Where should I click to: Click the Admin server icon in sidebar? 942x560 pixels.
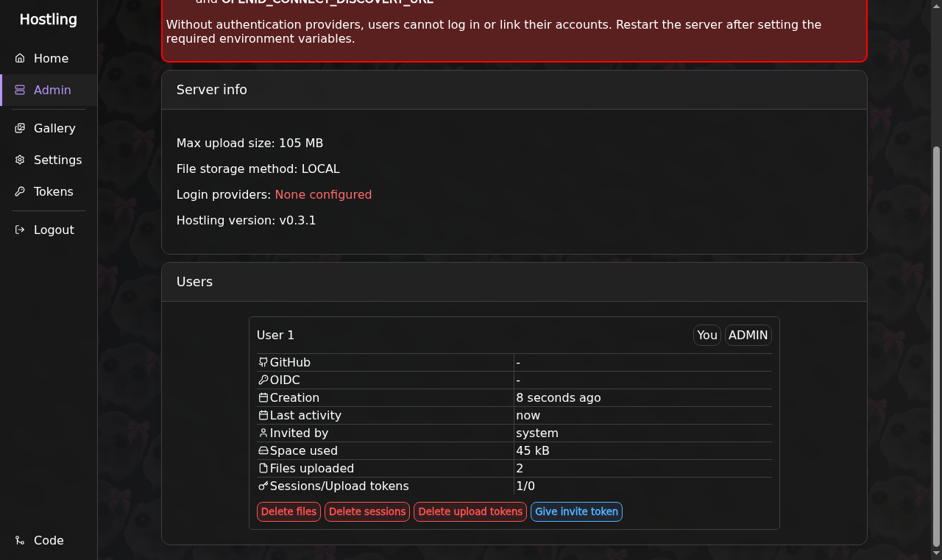point(20,90)
